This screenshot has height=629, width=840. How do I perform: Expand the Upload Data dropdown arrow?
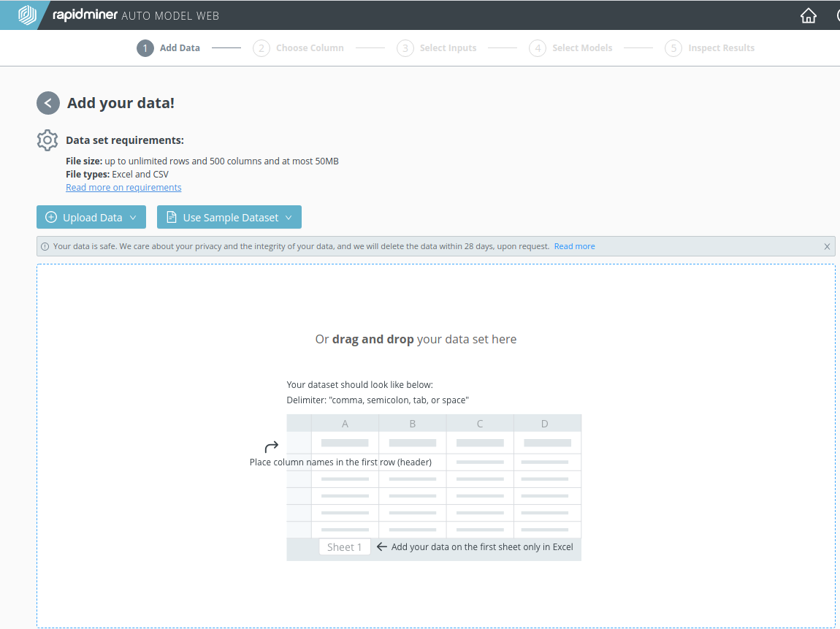point(133,218)
